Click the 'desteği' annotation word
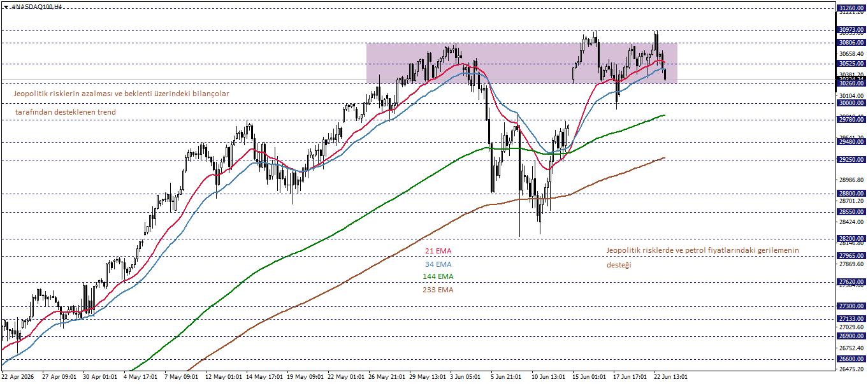 coord(618,265)
